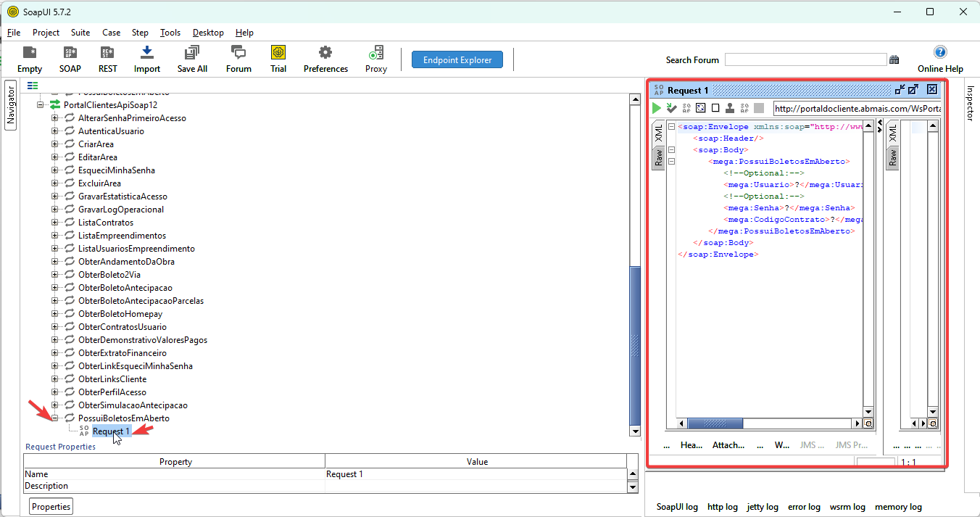Image resolution: width=980 pixels, height=517 pixels.
Task: Open the request Headers tab
Action: (x=692, y=445)
